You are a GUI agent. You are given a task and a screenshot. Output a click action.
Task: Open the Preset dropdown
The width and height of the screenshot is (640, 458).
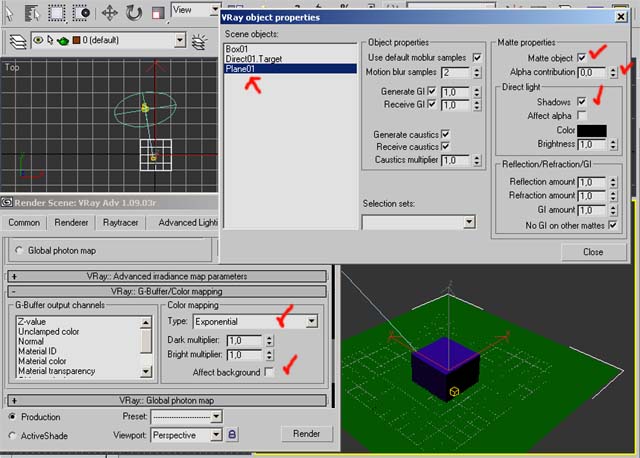click(216, 417)
